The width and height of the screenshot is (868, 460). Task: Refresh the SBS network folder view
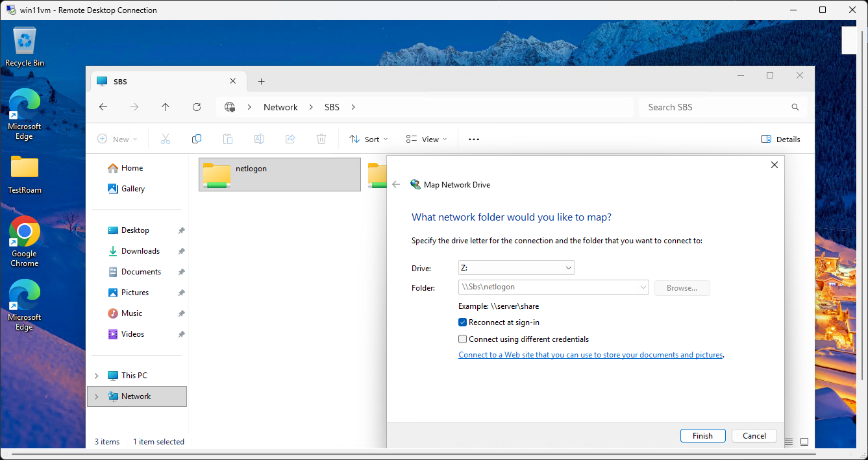point(197,107)
